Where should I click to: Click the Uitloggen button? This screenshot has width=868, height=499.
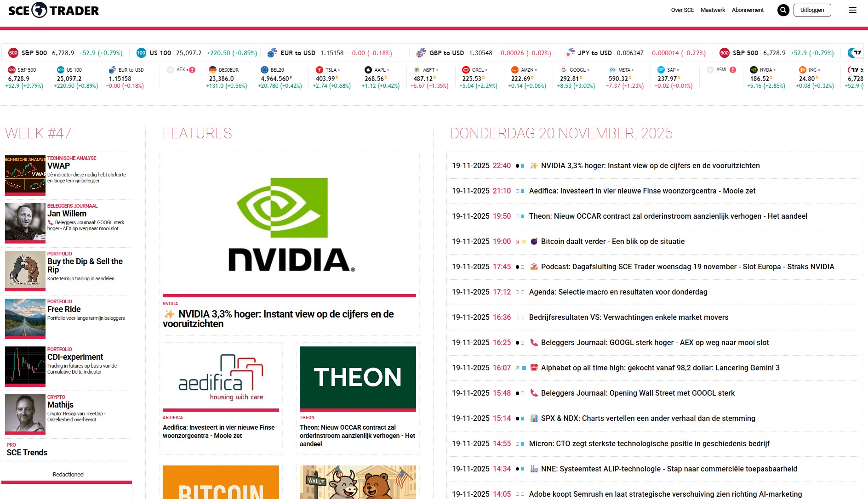tap(812, 10)
